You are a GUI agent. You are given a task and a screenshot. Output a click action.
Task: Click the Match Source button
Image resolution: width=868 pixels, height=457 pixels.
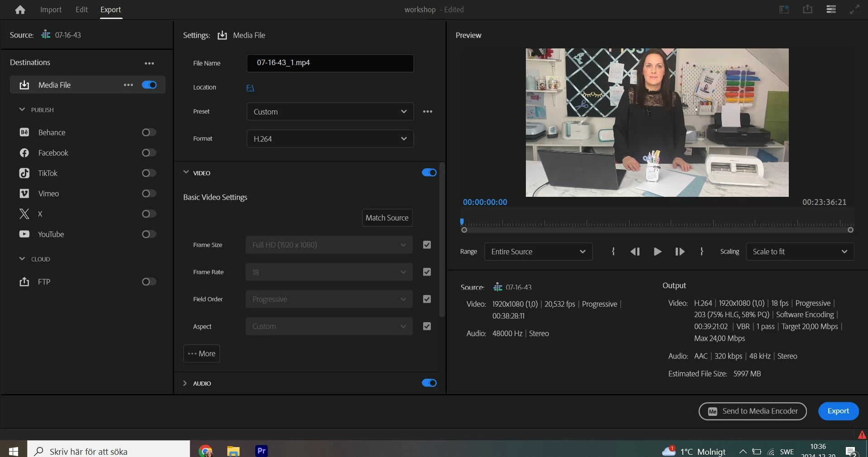pyautogui.click(x=387, y=218)
